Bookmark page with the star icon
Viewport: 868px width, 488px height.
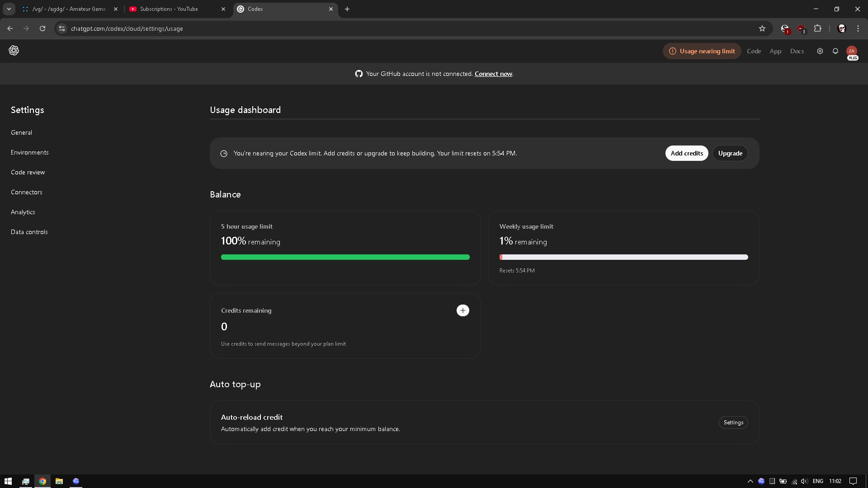[762, 28]
